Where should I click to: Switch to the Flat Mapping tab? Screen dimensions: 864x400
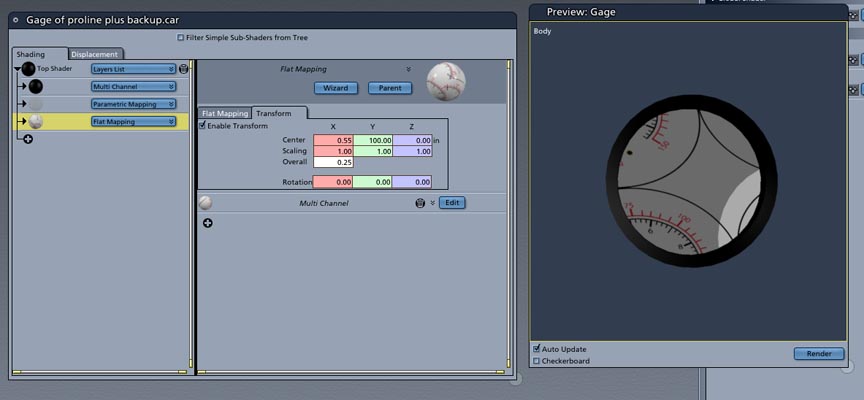(225, 113)
